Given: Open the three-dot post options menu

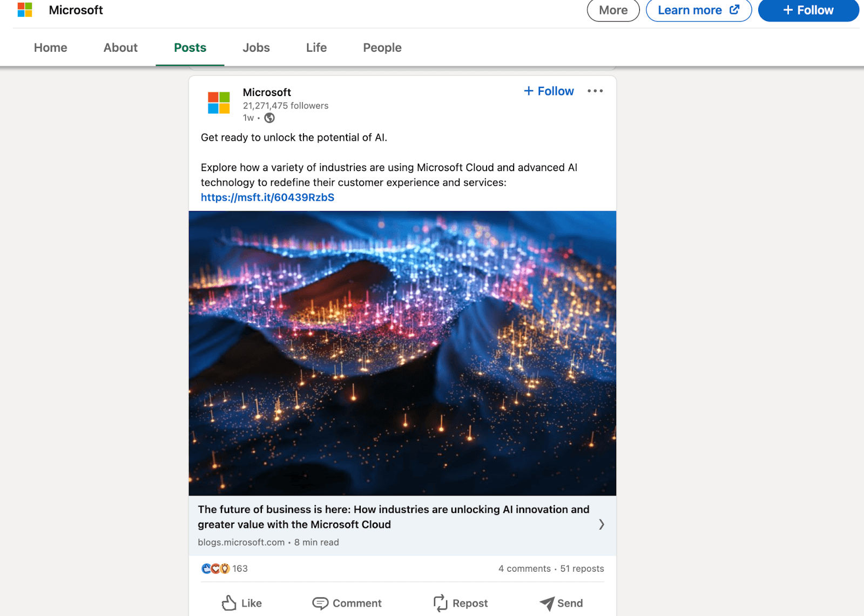Looking at the screenshot, I should click(x=595, y=91).
